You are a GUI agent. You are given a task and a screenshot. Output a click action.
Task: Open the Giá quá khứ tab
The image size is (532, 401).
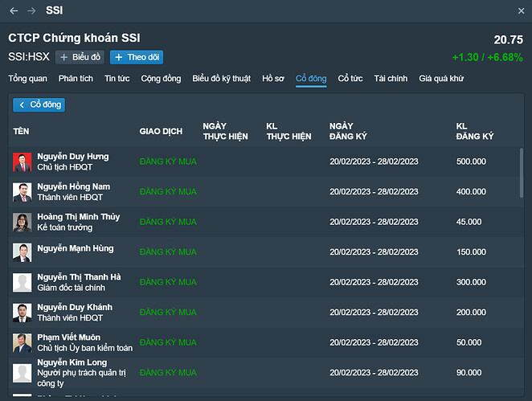click(441, 79)
